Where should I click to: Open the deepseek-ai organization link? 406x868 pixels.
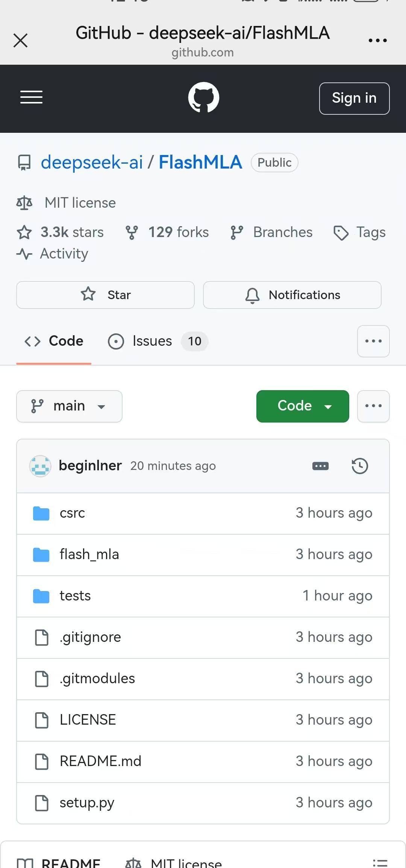pyautogui.click(x=92, y=163)
